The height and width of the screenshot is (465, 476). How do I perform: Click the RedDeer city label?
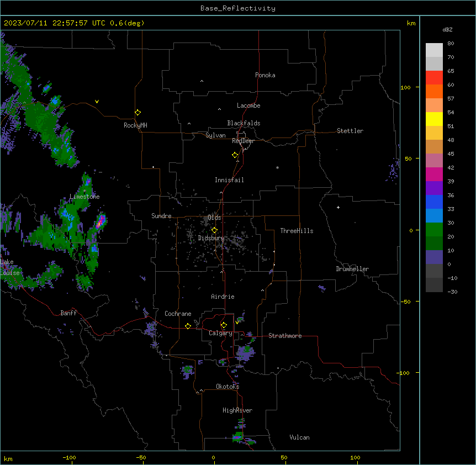coord(244,141)
